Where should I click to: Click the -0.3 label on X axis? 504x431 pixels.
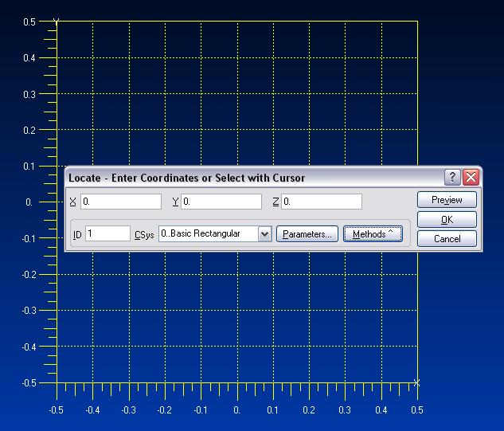click(x=128, y=410)
